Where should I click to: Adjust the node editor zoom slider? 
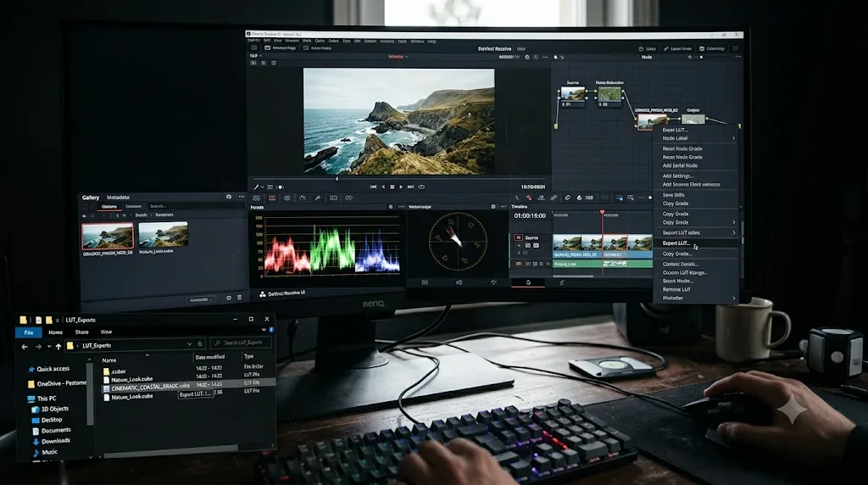701,57
